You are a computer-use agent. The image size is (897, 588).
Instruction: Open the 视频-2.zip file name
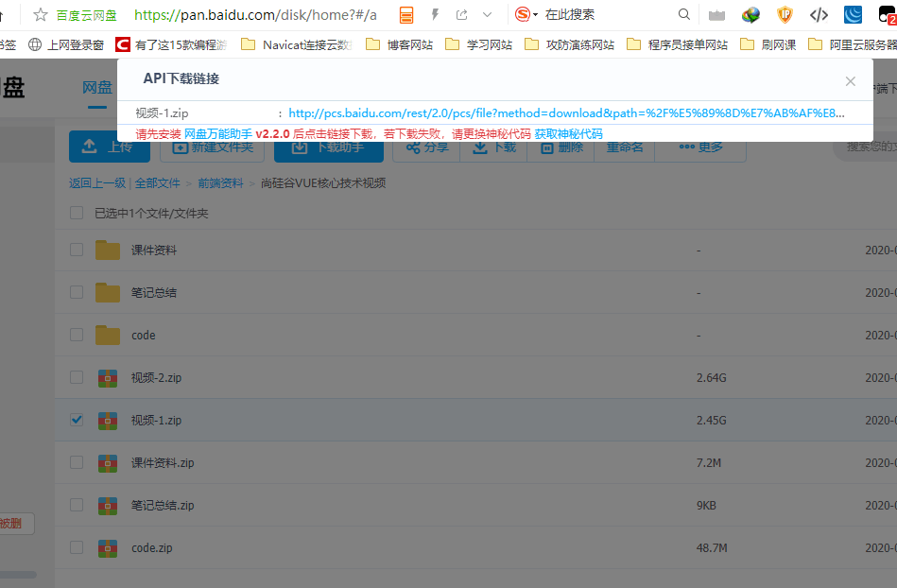[x=156, y=377]
